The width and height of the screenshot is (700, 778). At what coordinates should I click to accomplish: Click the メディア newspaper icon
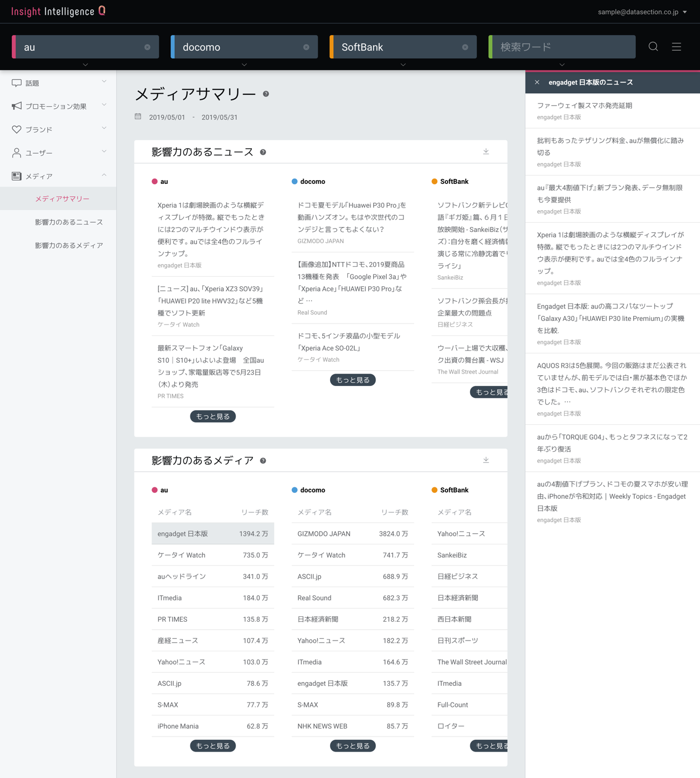(x=17, y=176)
